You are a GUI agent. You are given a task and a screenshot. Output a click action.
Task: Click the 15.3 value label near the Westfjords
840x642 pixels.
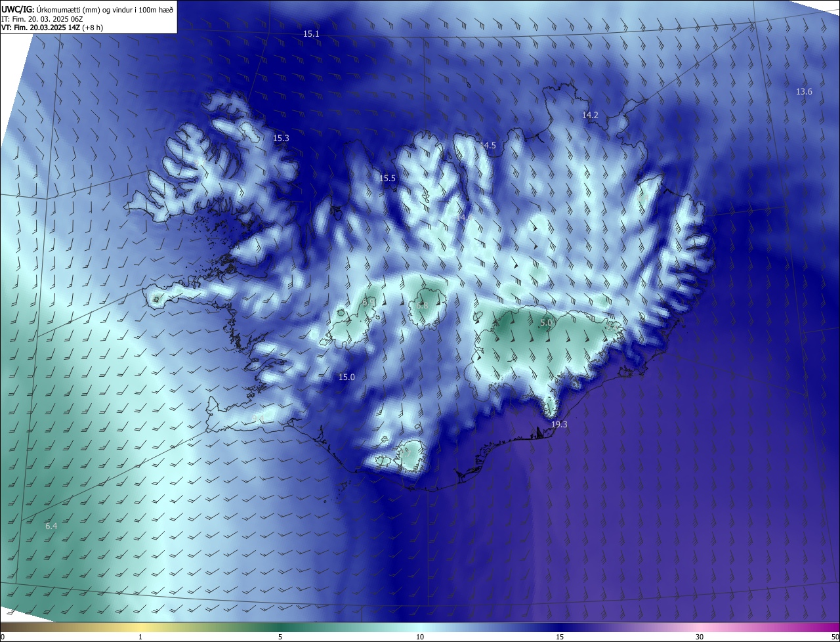(x=281, y=139)
